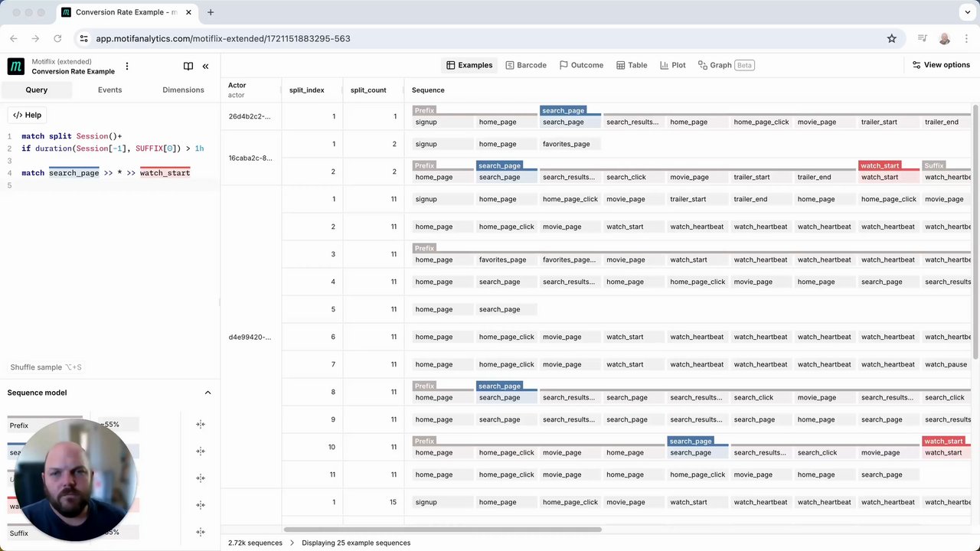Open browser media controls icon
980x551 pixels.
click(x=922, y=38)
